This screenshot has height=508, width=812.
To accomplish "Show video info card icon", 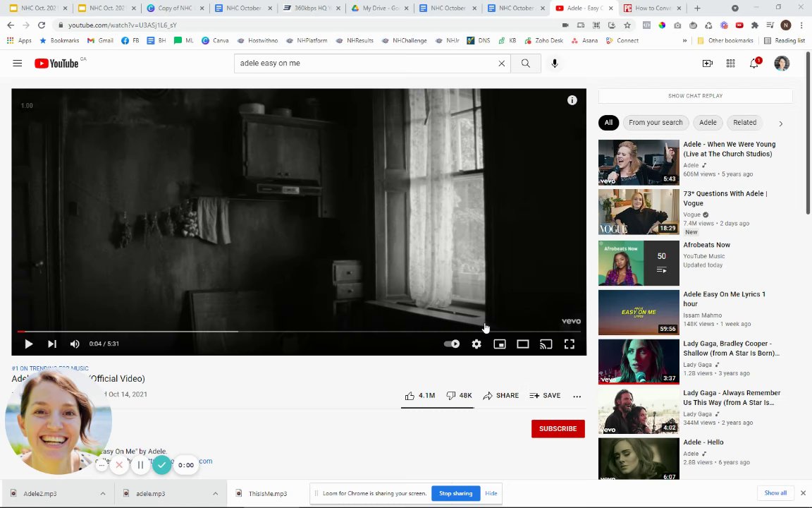I will 572,100.
